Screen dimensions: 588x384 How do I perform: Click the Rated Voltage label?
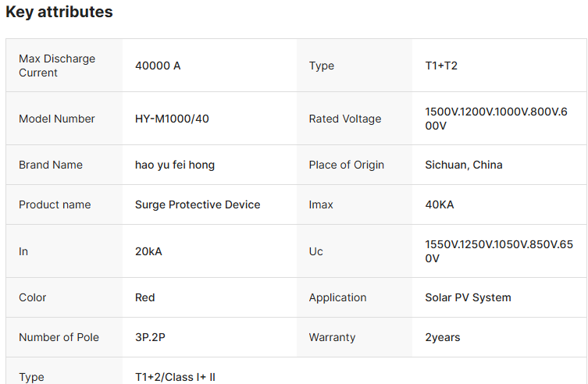click(345, 119)
